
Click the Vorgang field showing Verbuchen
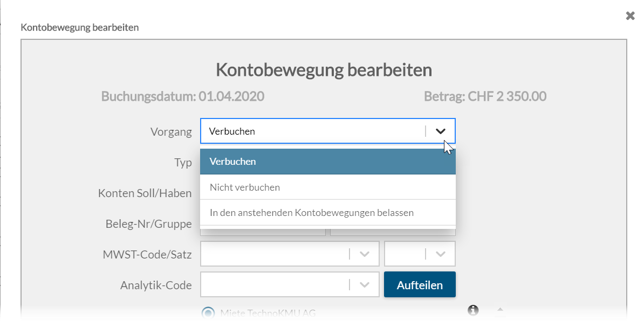[x=328, y=131]
